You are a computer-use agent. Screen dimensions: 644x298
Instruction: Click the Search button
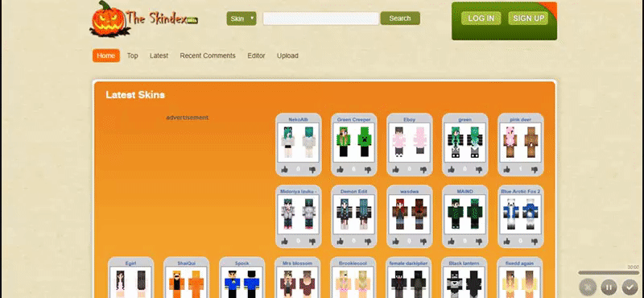400,19
